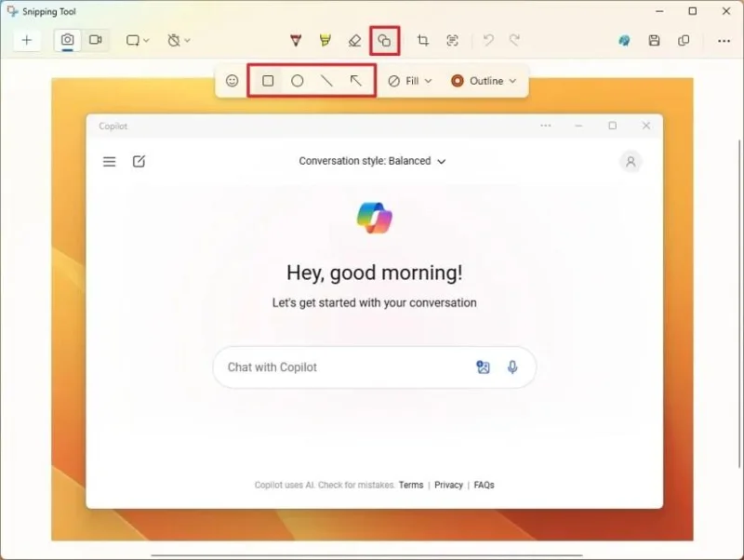Switch to Record video mode

pos(96,40)
